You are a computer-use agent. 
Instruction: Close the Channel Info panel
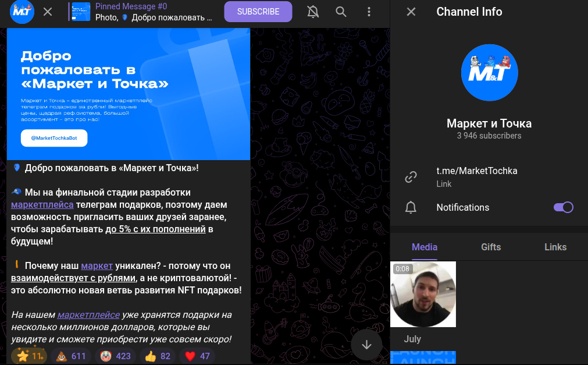pos(411,12)
